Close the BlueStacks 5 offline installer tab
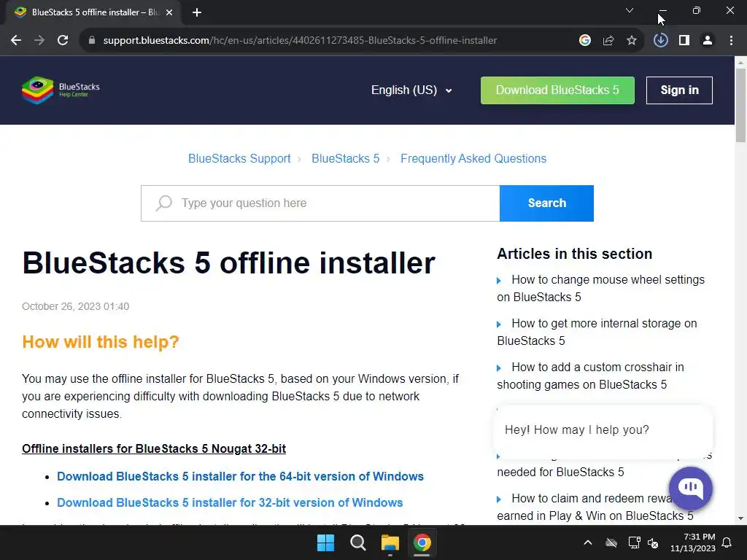This screenshot has height=560, width=747. click(169, 12)
